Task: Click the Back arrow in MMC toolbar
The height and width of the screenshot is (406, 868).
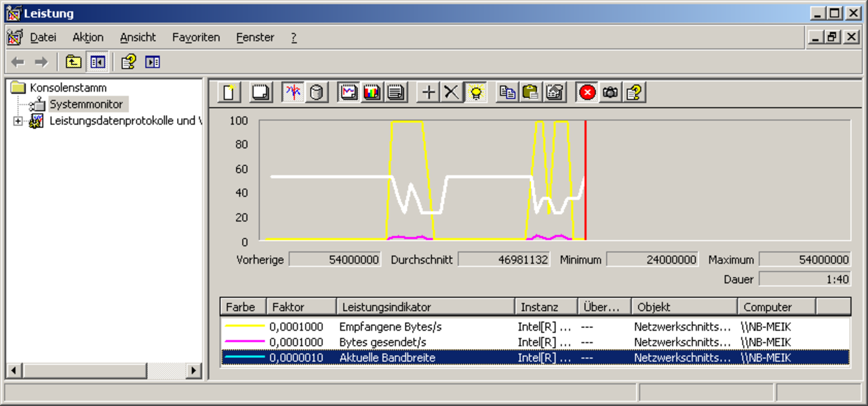Action: point(18,62)
